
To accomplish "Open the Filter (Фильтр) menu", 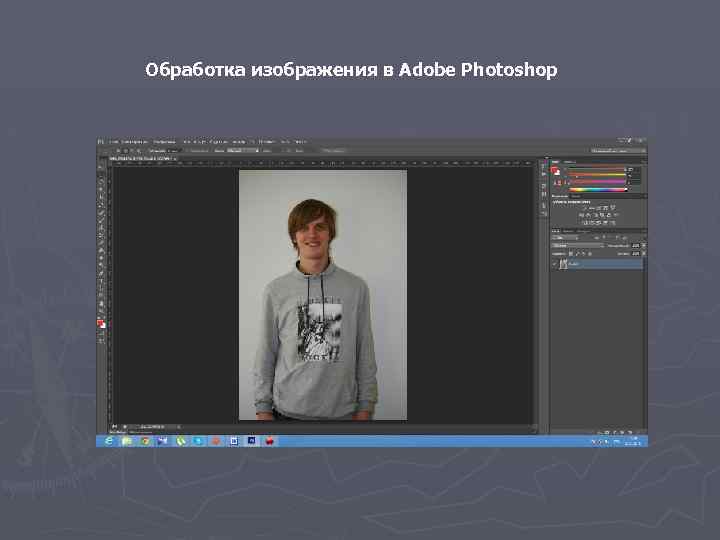I will (239, 141).
